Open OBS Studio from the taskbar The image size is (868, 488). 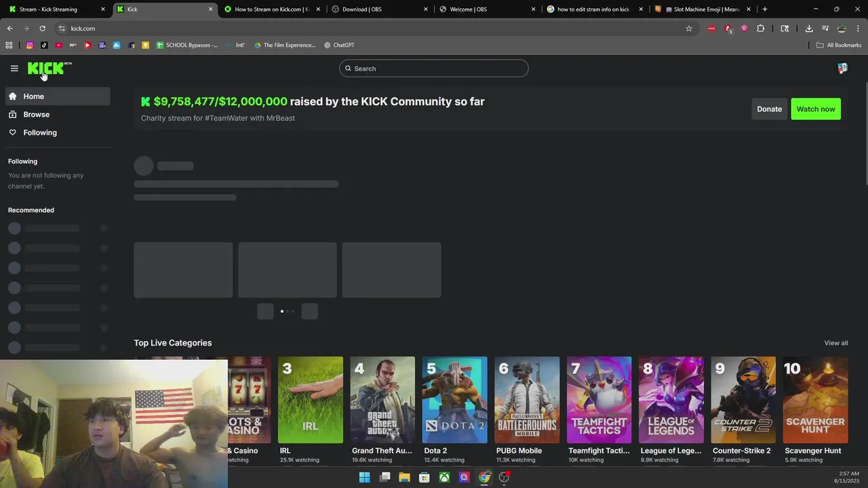pos(504,477)
